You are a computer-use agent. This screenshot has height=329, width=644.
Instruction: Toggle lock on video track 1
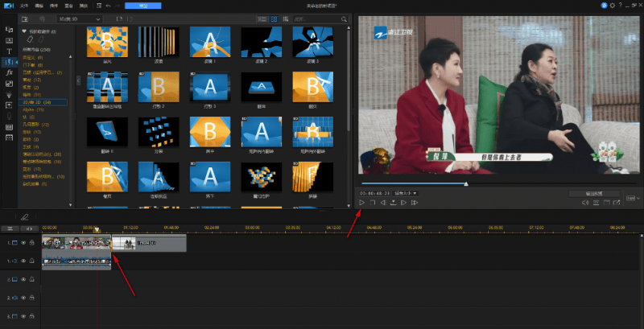click(32, 242)
